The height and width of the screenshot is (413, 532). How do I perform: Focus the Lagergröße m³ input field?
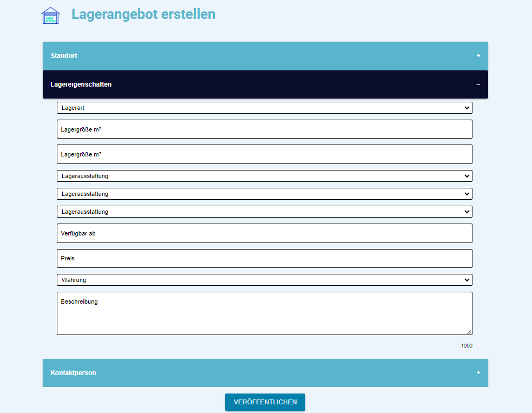pos(265,154)
